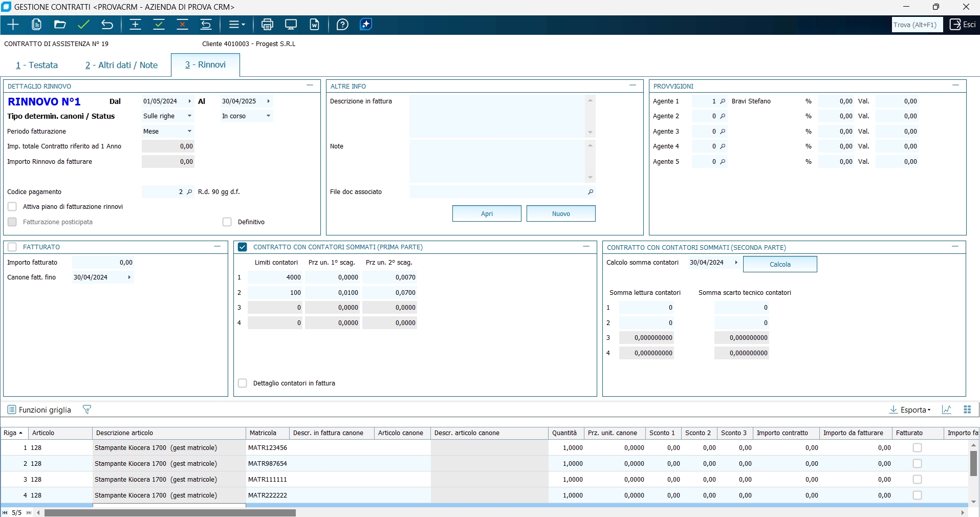Screen dimensions: 980x517
Task: Open the 2 - Altri dati / Note tab
Action: pyautogui.click(x=121, y=65)
